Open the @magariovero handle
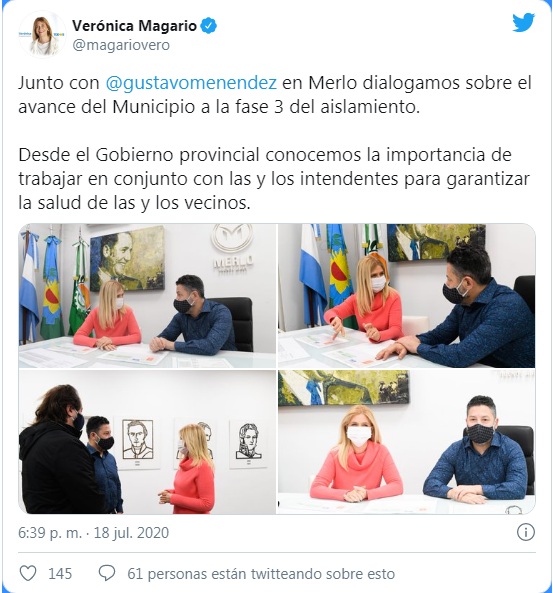Image resolution: width=553 pixels, height=593 pixels. click(x=121, y=45)
